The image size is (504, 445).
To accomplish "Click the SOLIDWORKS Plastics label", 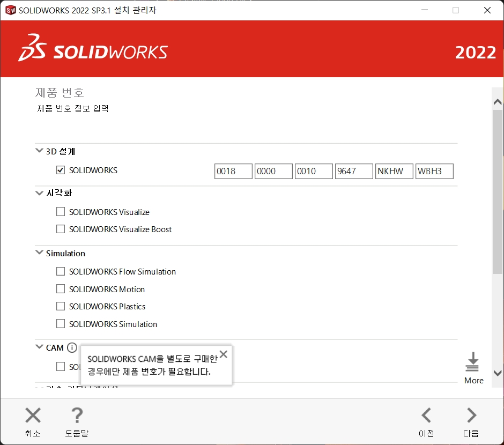I will coord(107,307).
